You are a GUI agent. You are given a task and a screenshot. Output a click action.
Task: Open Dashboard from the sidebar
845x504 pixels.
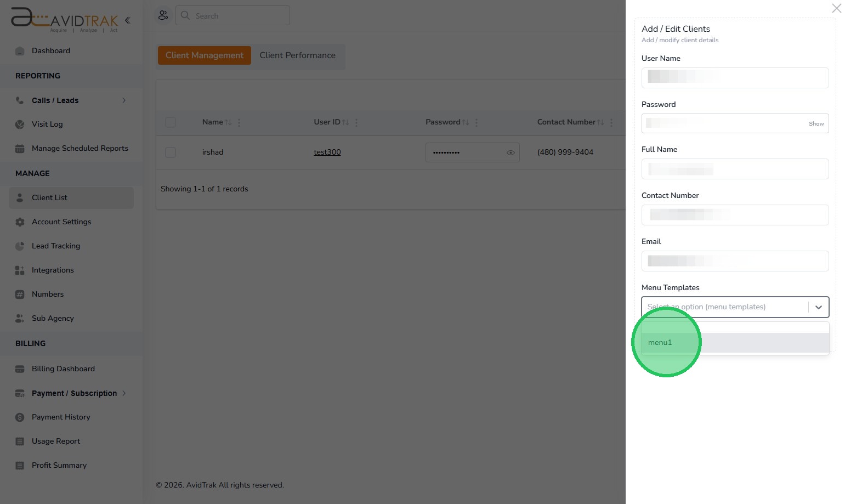50,50
